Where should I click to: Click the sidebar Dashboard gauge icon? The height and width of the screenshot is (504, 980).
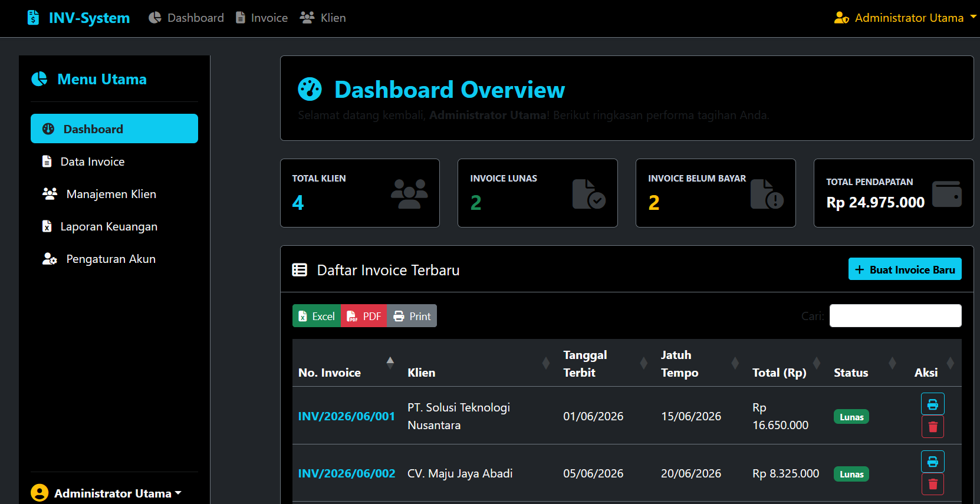[48, 129]
